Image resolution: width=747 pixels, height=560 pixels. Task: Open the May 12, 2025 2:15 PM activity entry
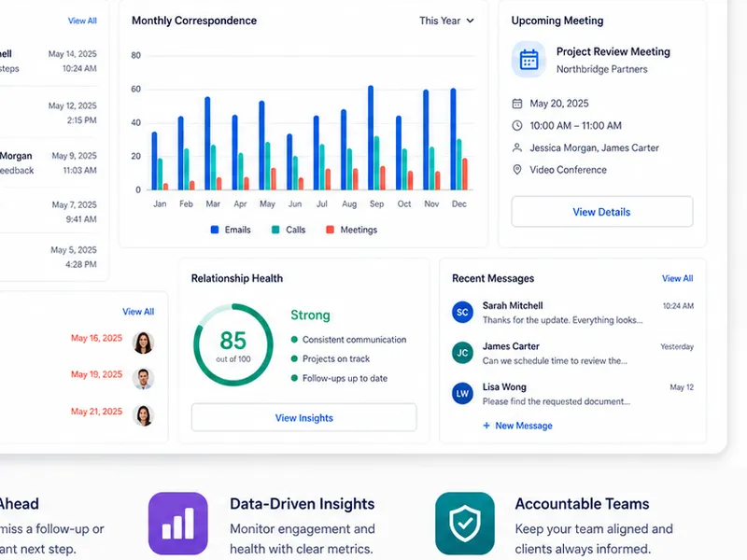tap(49, 113)
